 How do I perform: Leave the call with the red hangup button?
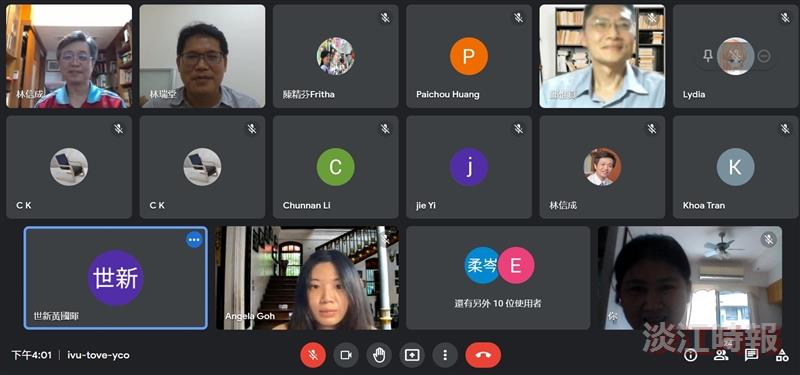[x=483, y=355]
